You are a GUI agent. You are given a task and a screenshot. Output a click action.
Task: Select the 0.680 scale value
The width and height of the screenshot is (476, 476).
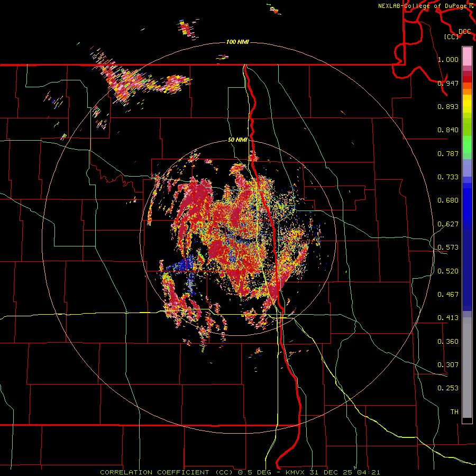pos(448,200)
